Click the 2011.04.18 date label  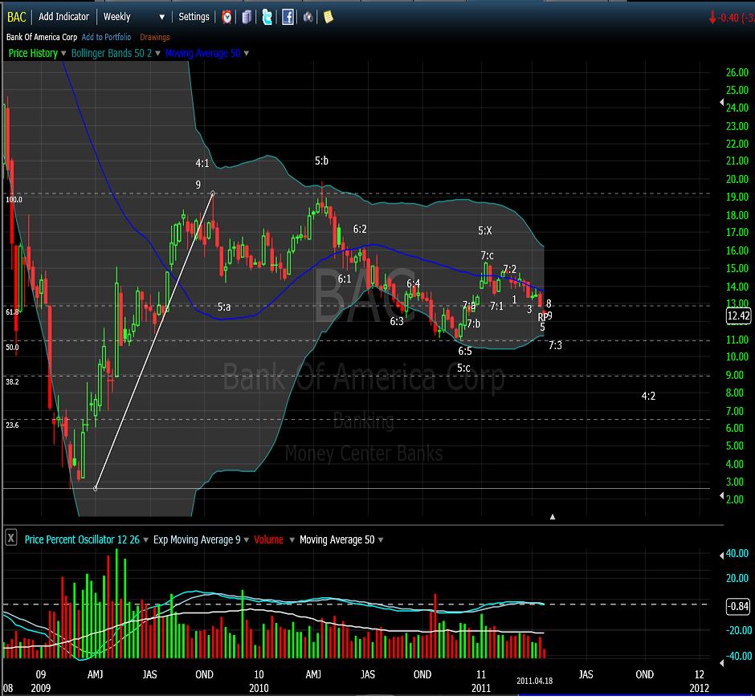coord(534,682)
